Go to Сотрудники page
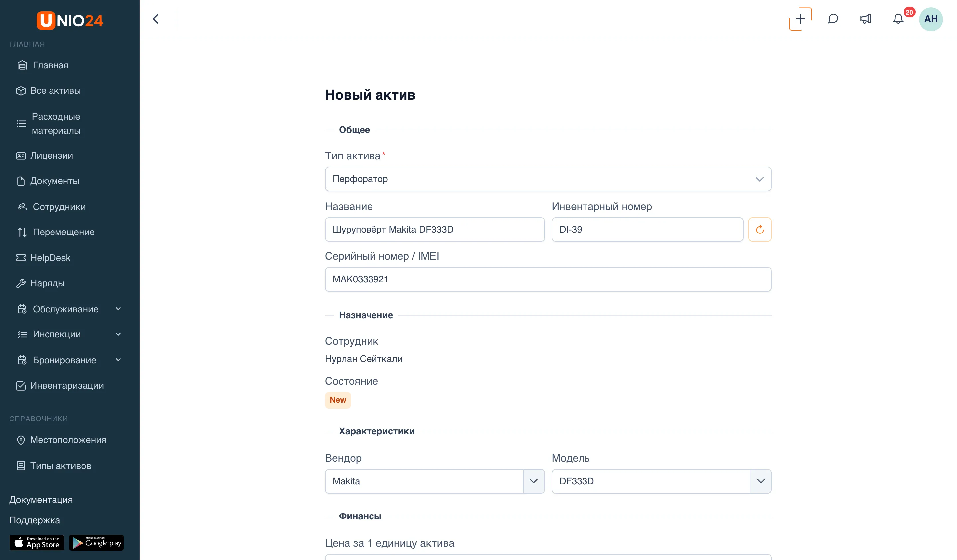 [x=52, y=207]
